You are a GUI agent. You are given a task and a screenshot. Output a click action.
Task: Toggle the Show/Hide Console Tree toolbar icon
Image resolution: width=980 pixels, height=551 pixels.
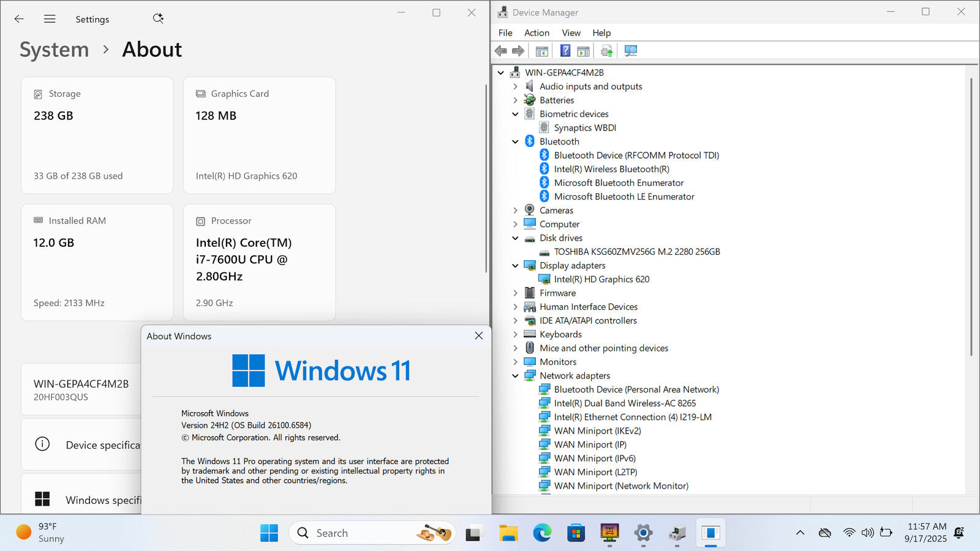click(x=541, y=51)
